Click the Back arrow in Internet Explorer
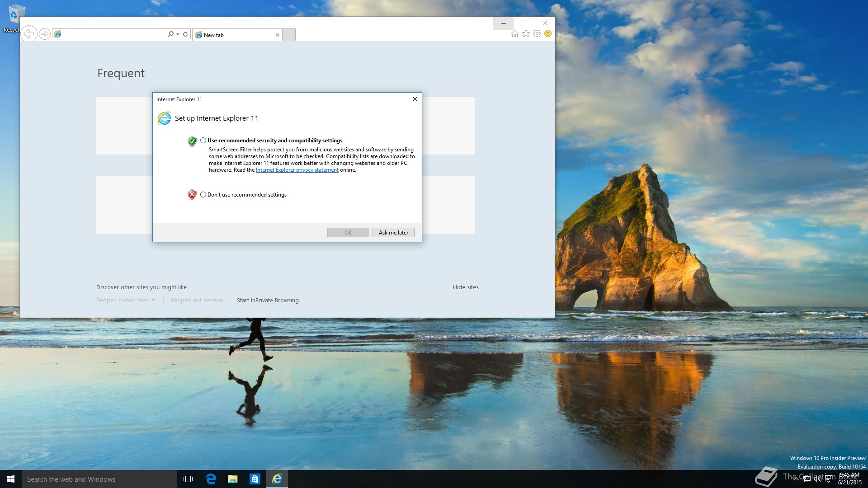This screenshot has width=868, height=488. (x=29, y=34)
